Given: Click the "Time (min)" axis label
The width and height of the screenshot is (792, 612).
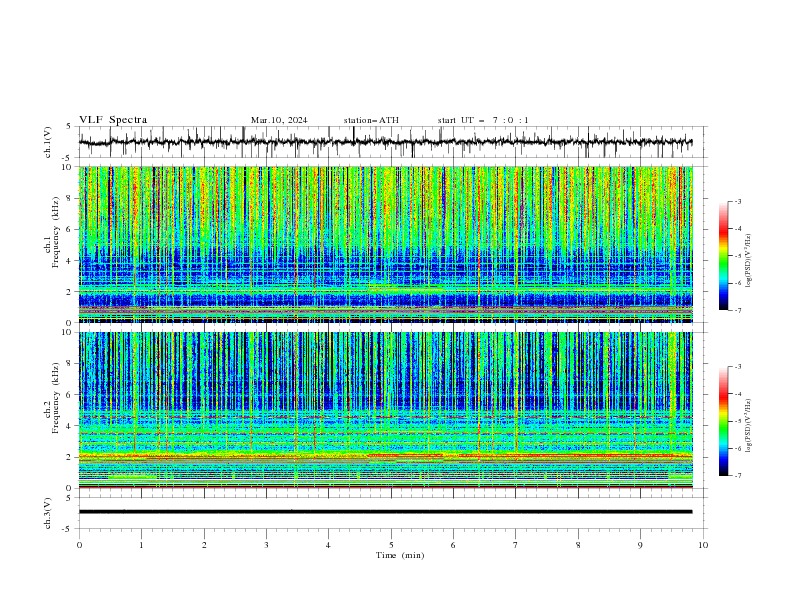Looking at the screenshot, I should coord(400,555).
